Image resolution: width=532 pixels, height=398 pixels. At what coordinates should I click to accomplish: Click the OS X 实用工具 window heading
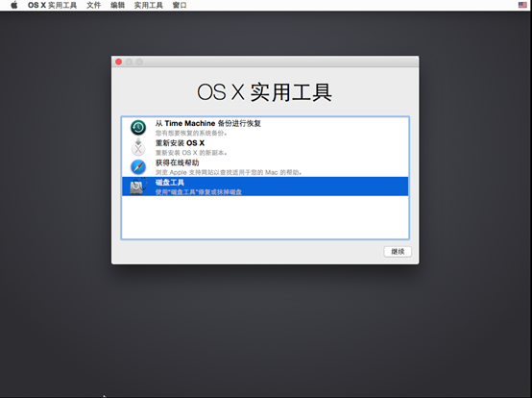coord(265,92)
